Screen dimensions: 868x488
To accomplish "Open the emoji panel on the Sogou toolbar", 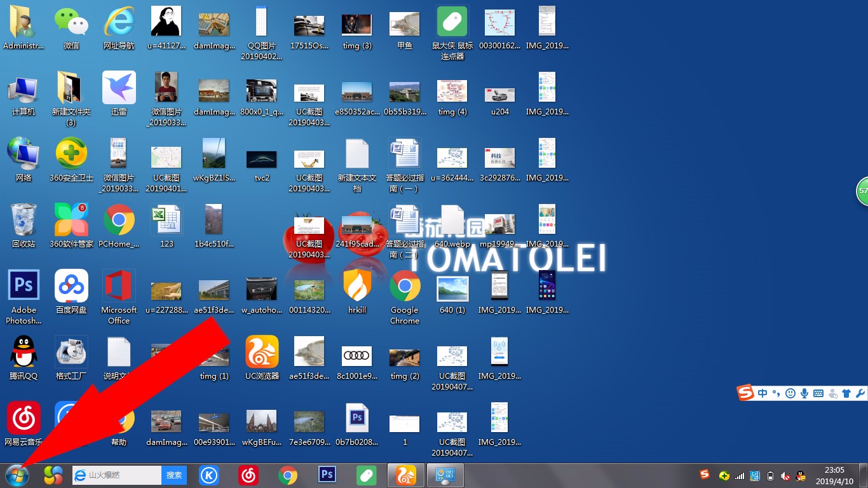I will 790,393.
